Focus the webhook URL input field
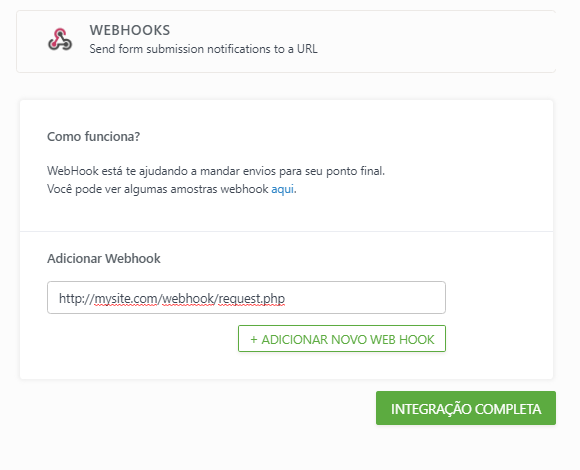This screenshot has height=470, width=580. coord(246,298)
